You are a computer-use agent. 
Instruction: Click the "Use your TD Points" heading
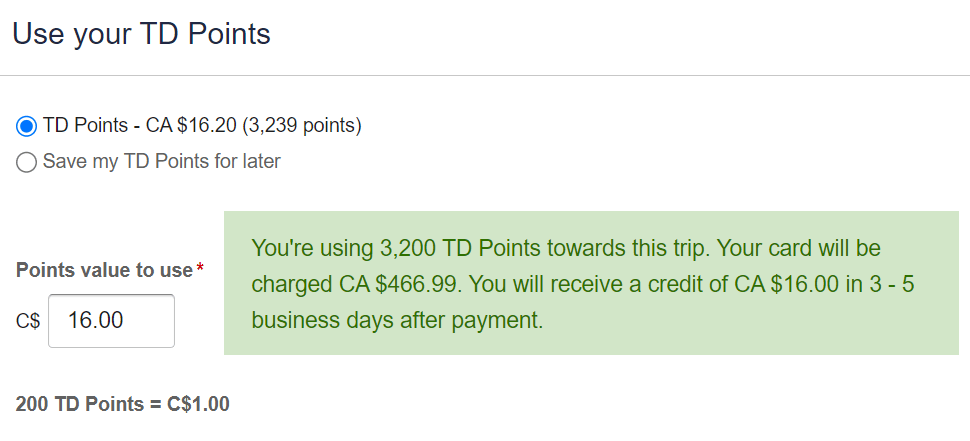[141, 34]
